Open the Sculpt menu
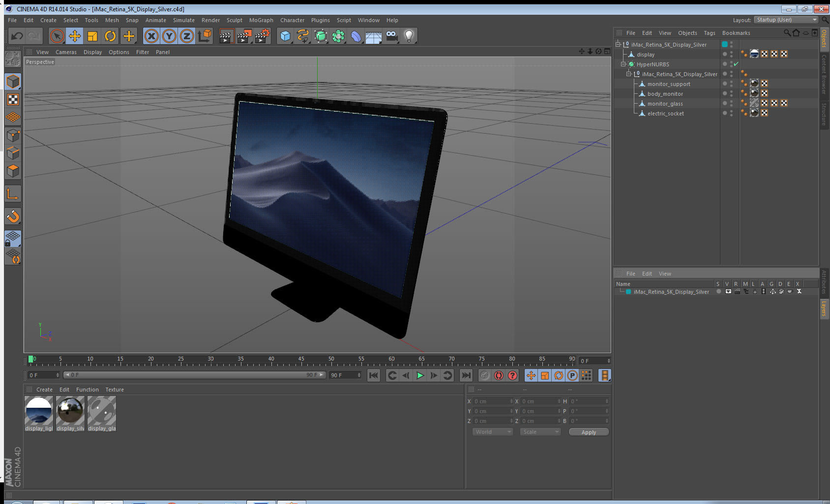 [x=235, y=20]
